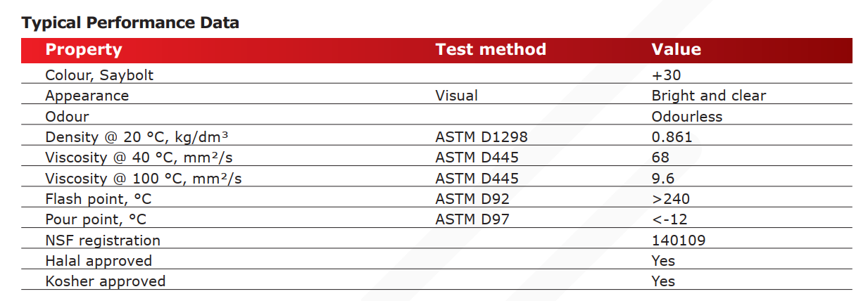868x301 pixels.
Task: Select the 'Halal approved' property cell
Action: (99, 261)
